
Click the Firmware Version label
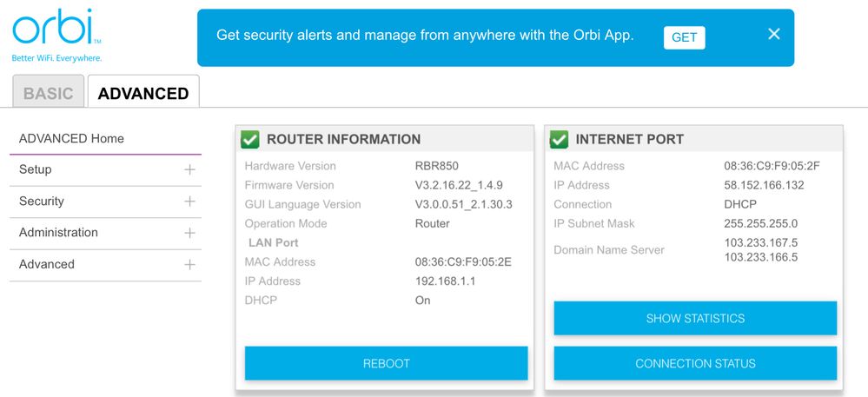(289, 185)
